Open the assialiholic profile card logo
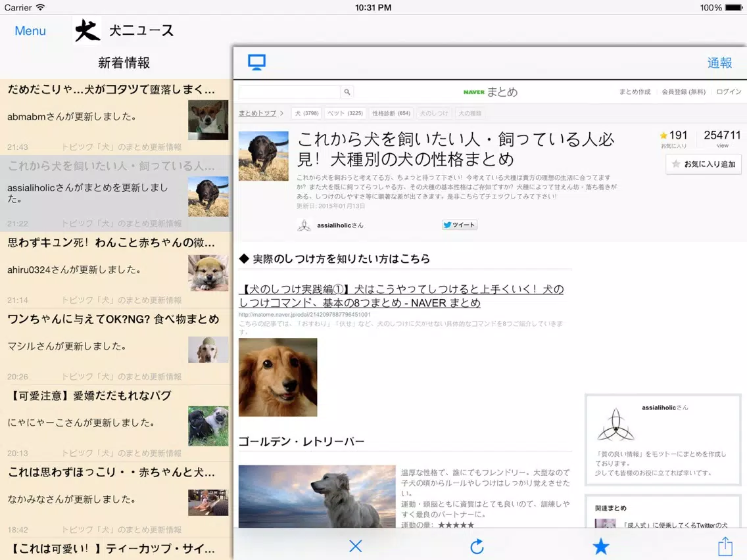The height and width of the screenshot is (560, 747). [x=615, y=425]
